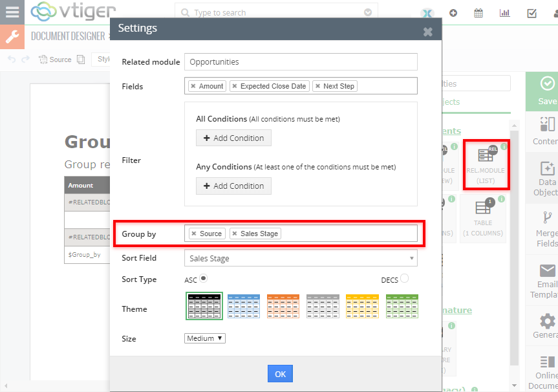Select the DECS sort type radio
The width and height of the screenshot is (558, 392).
pyautogui.click(x=404, y=278)
